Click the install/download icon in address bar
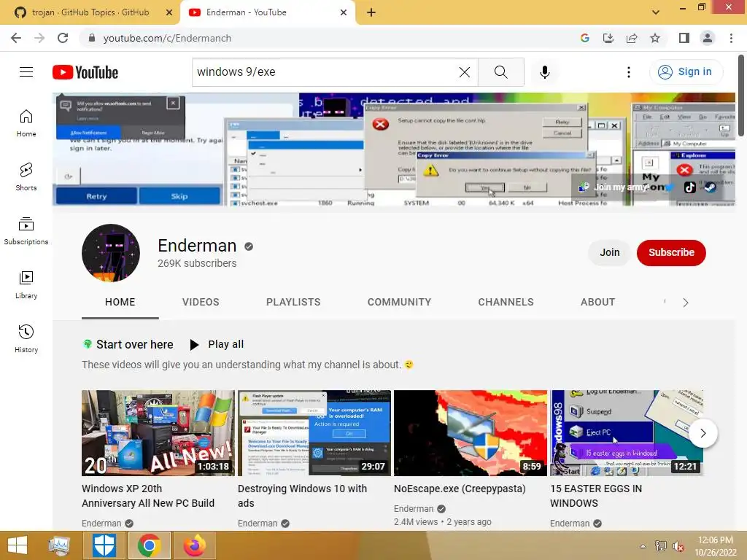The image size is (747, 560). click(x=608, y=38)
